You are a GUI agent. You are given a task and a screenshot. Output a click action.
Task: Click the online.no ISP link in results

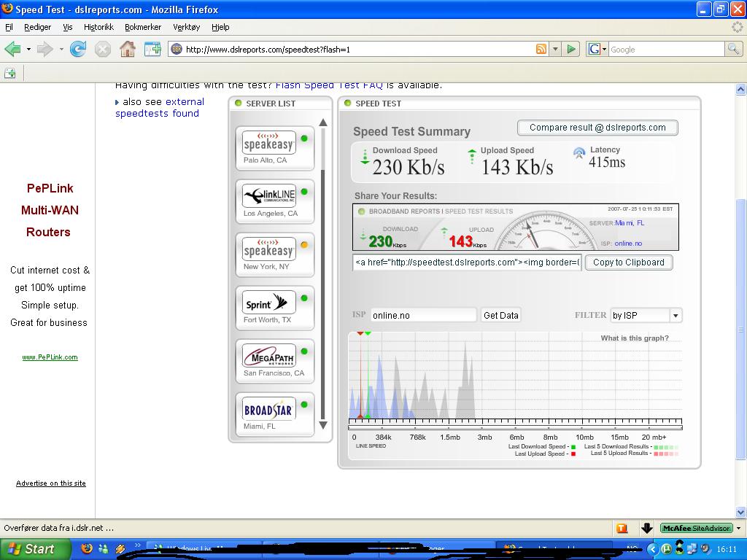[x=628, y=244]
